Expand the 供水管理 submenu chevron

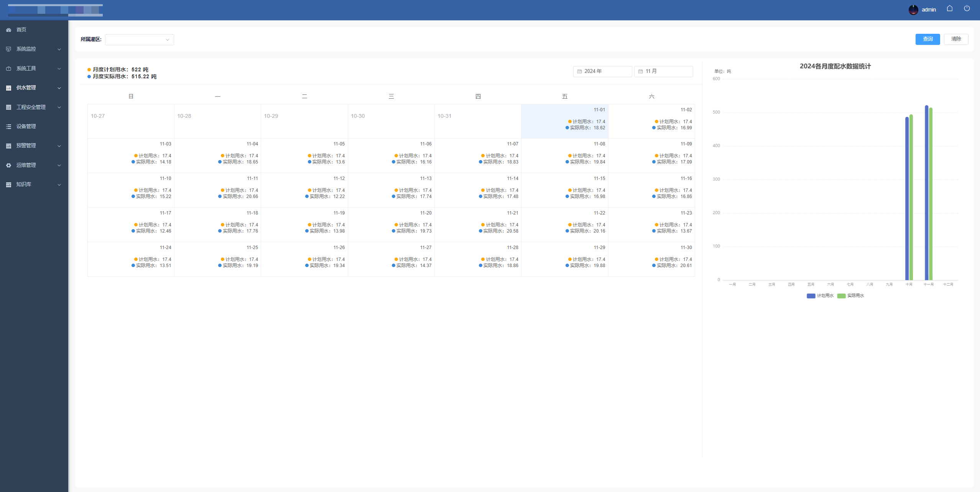click(59, 88)
